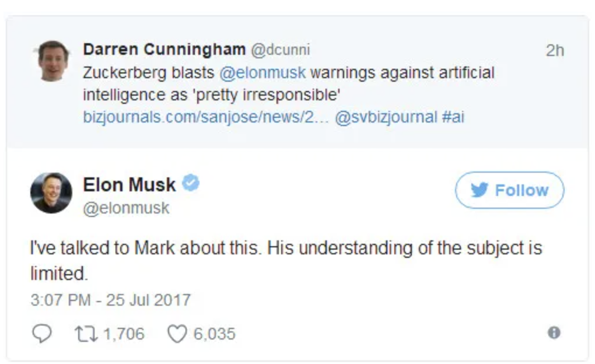Image resolution: width=595 pixels, height=364 pixels.
Task: Like the tweet with the heart icon
Action: (176, 333)
